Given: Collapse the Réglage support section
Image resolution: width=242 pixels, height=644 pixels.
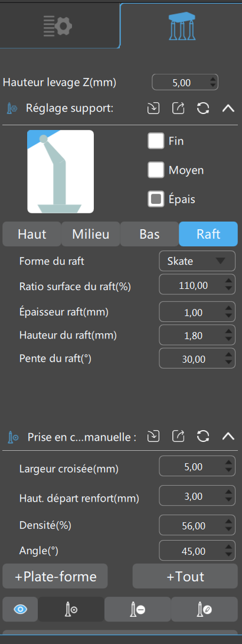Looking at the screenshot, I should 228,109.
